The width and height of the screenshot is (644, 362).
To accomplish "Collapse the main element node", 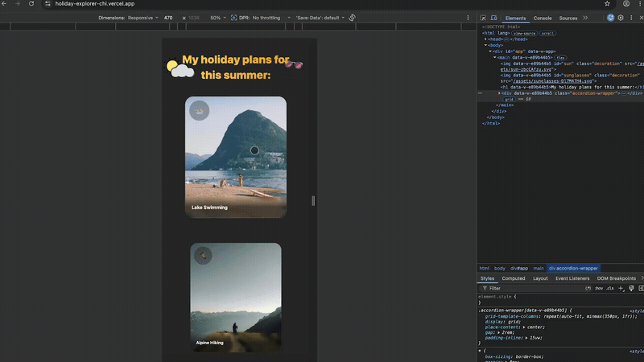I will (x=494, y=58).
